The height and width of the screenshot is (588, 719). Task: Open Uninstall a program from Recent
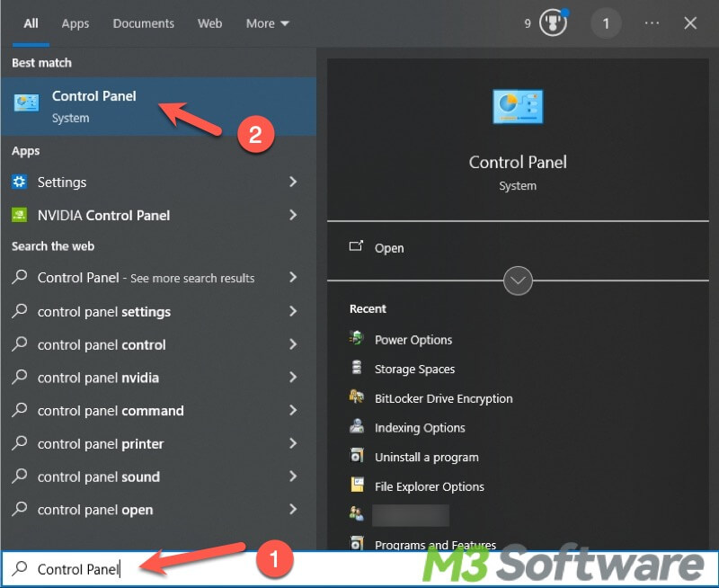coord(426,458)
